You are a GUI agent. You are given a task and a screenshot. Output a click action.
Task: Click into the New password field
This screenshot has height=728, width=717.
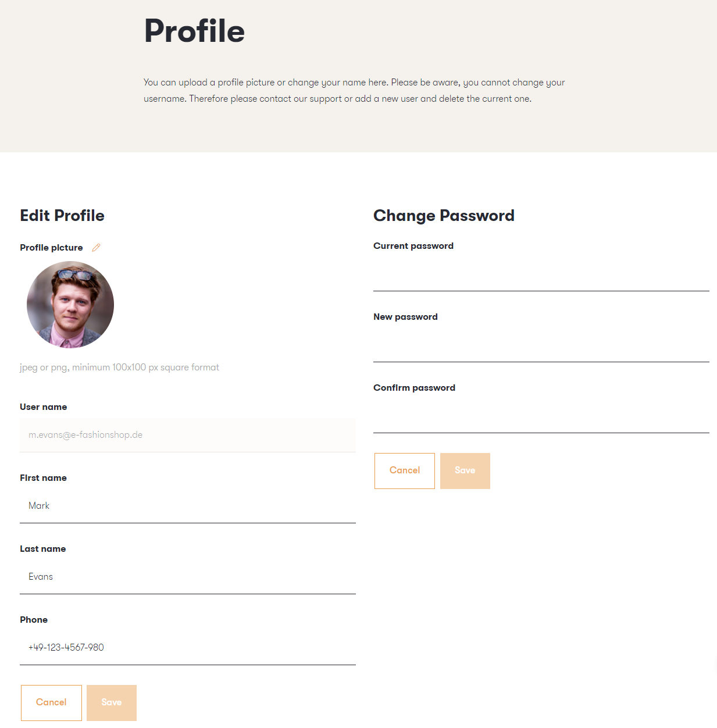[541, 345]
